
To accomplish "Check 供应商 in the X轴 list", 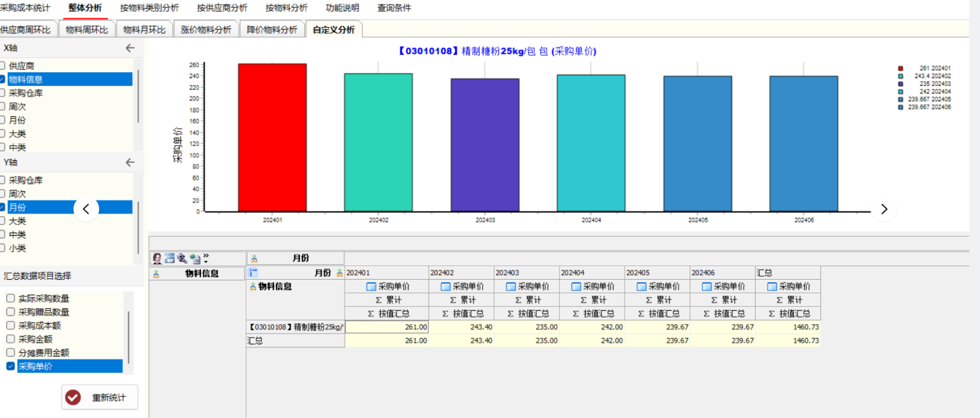I will click(2, 65).
